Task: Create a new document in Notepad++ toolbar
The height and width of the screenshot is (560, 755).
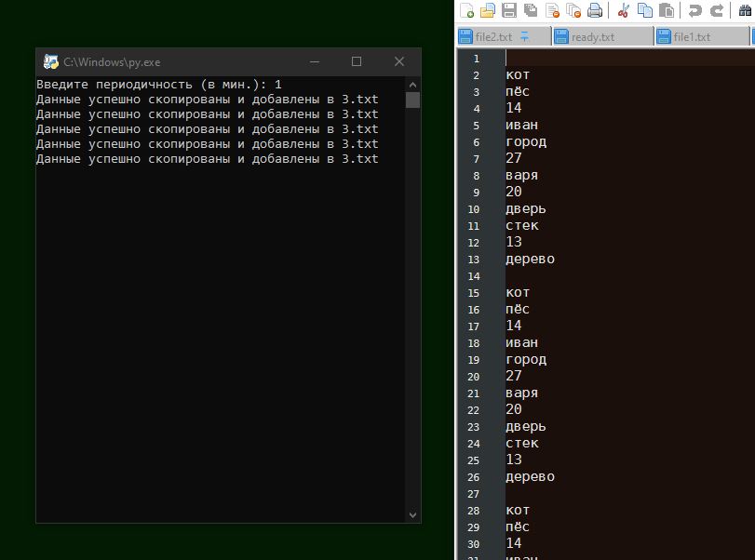Action: point(467,10)
